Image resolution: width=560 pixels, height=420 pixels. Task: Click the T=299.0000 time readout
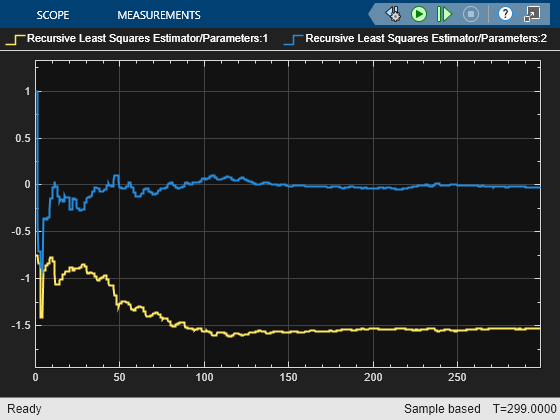[x=525, y=409]
